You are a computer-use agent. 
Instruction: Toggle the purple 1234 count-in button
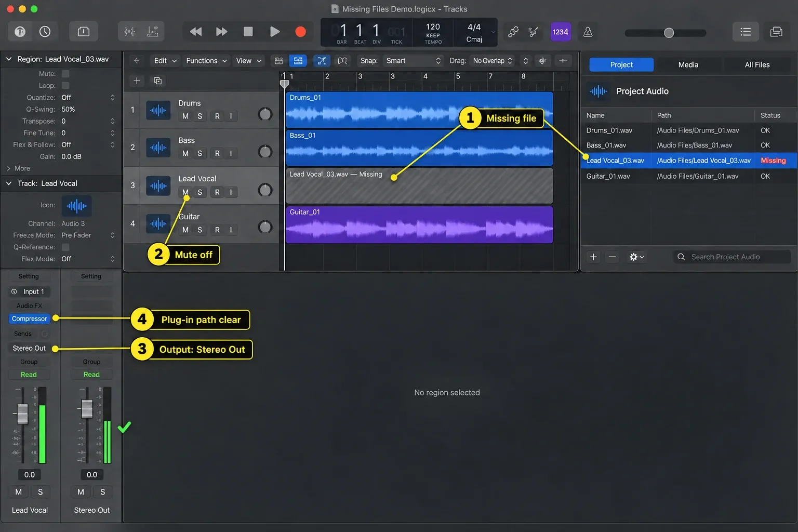561,32
